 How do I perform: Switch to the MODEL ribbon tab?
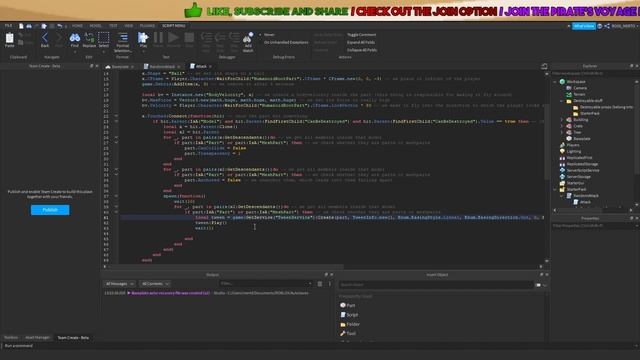(x=95, y=26)
